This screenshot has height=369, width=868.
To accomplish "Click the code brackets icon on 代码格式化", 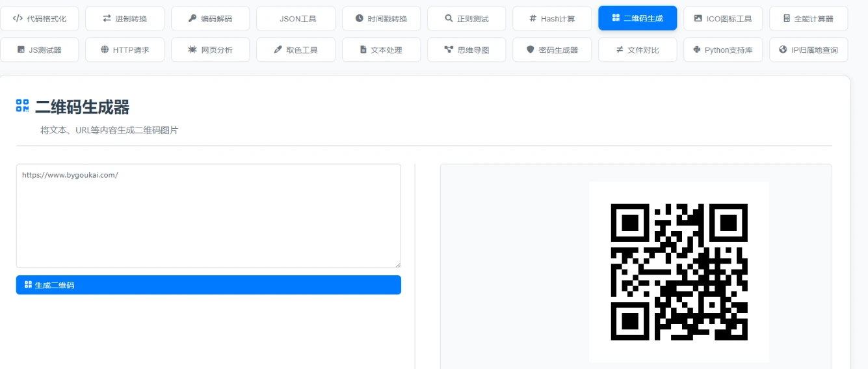I will (x=18, y=19).
